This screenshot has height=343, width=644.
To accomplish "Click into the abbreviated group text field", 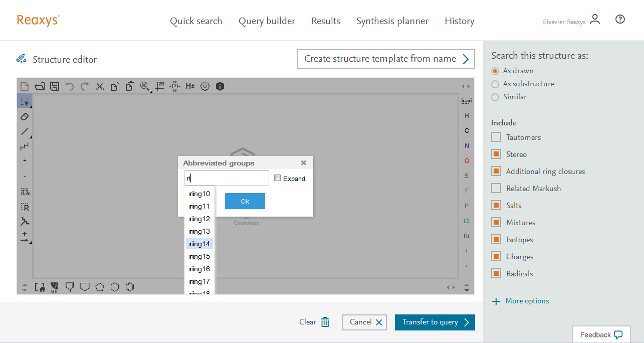I will pyautogui.click(x=227, y=178).
